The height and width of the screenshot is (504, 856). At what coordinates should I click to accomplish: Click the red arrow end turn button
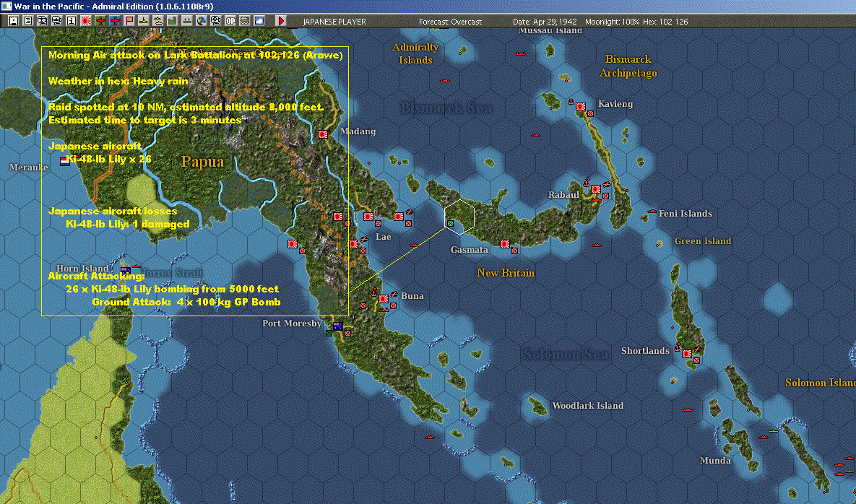tap(280, 21)
